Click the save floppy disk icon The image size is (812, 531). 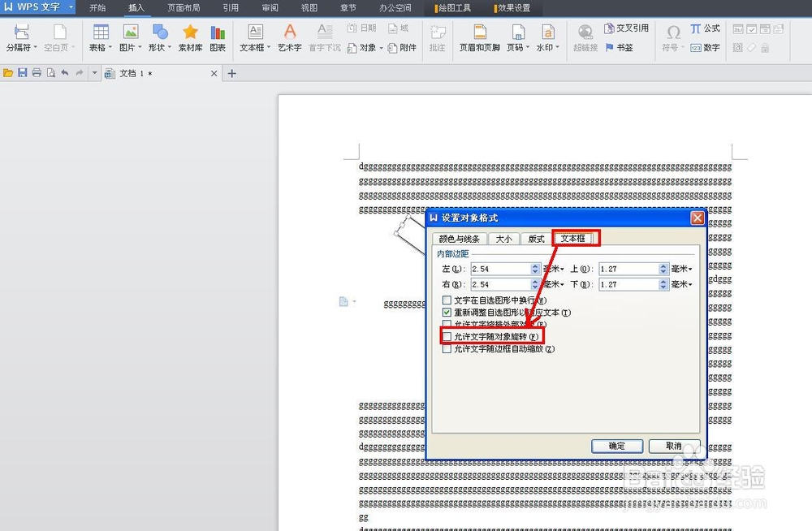[22, 73]
